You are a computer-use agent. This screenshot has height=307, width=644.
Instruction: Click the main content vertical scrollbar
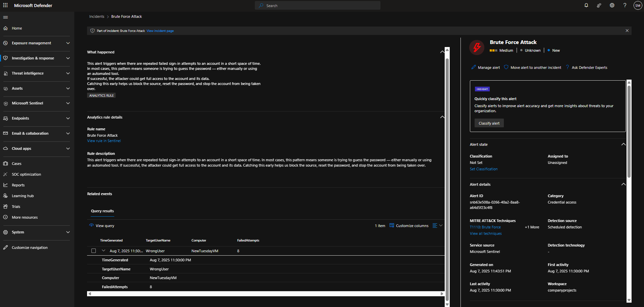coord(447,180)
